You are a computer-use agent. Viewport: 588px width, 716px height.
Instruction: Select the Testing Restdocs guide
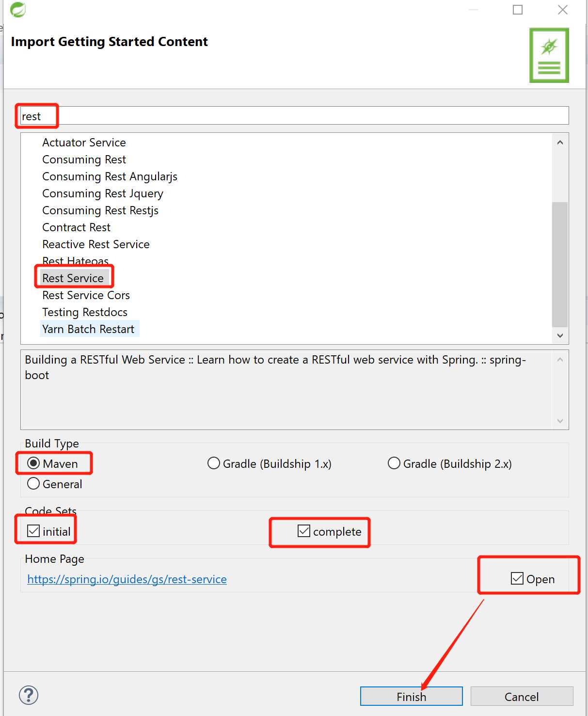click(x=85, y=312)
